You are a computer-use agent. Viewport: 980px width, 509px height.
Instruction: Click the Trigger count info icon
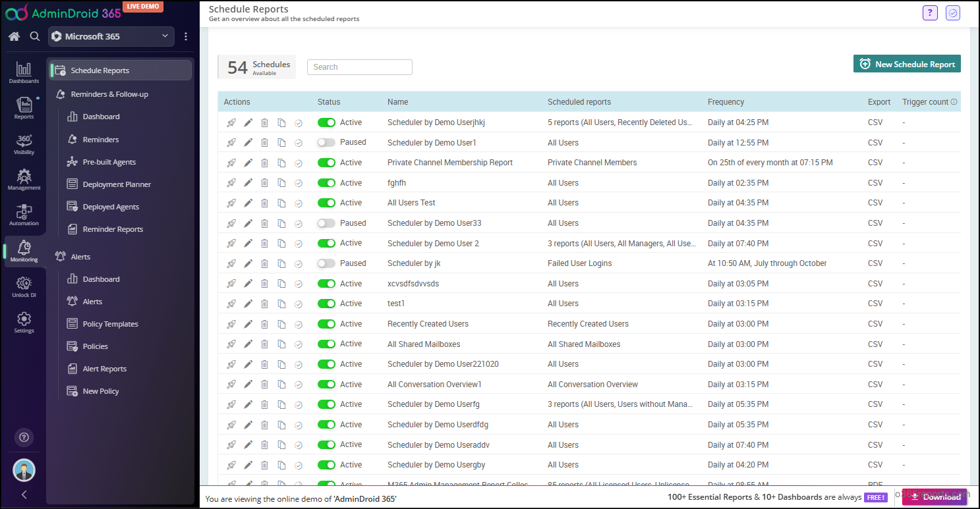click(x=954, y=102)
